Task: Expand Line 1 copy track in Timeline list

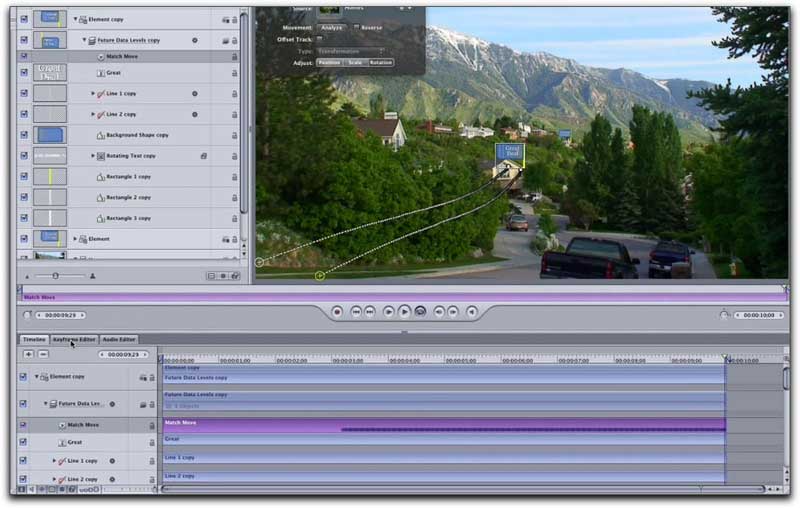Action: [x=54, y=461]
